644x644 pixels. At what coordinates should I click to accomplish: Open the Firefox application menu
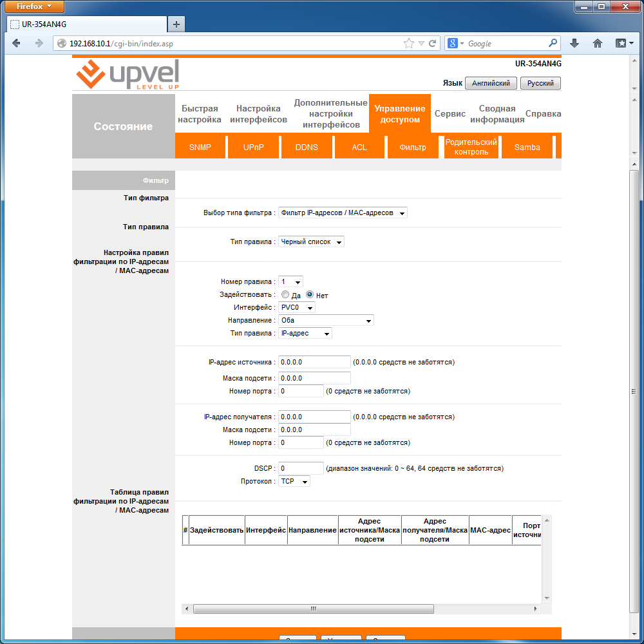pyautogui.click(x=34, y=6)
